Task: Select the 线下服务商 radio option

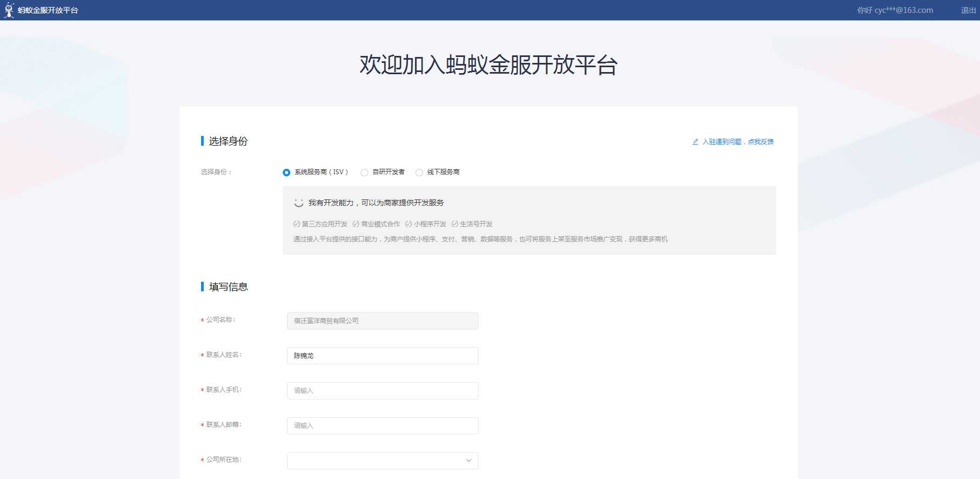Action: (x=419, y=173)
